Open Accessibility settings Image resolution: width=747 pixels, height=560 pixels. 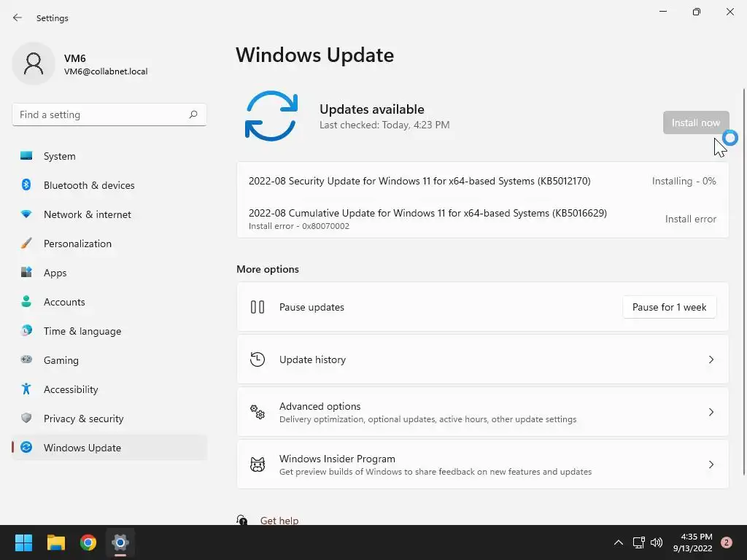pos(109,389)
